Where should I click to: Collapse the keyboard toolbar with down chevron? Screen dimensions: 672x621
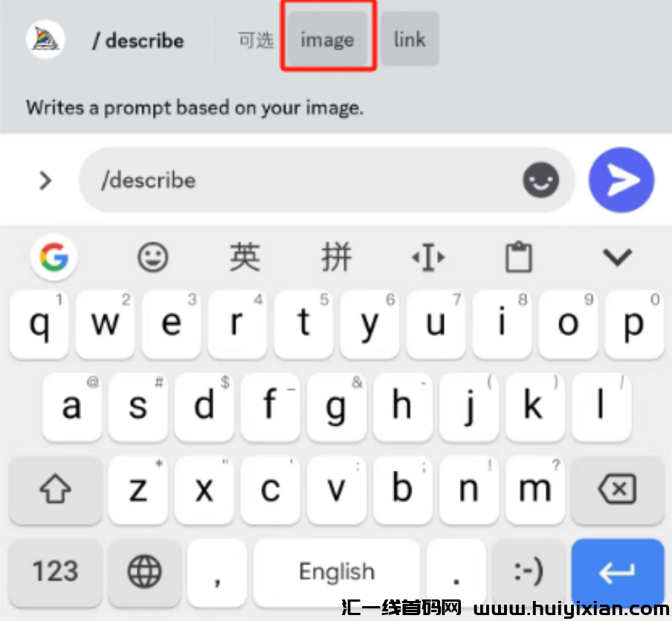pos(617,257)
